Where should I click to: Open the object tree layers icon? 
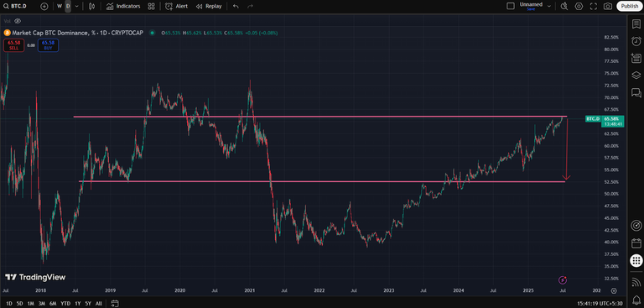coord(636,76)
